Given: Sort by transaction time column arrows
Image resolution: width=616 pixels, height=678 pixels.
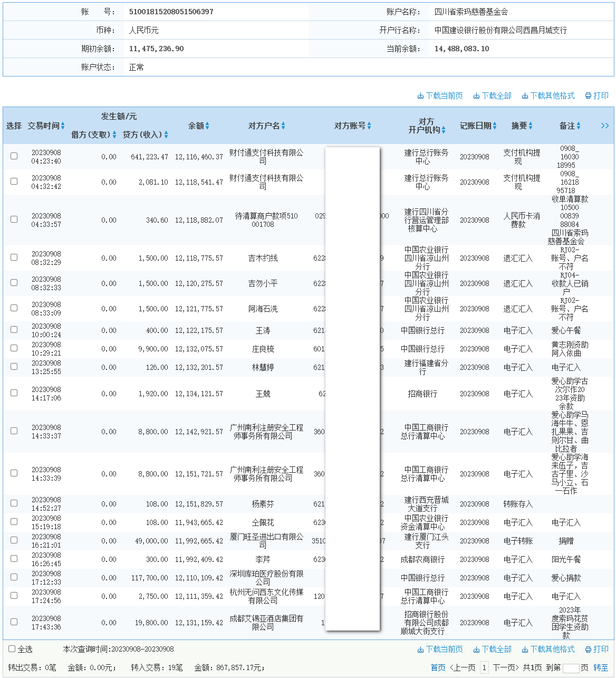Looking at the screenshot, I should click(63, 126).
